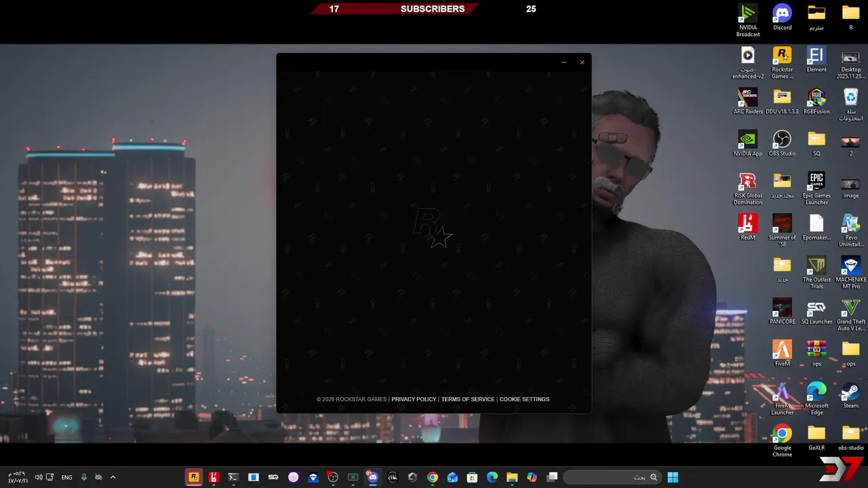Viewport: 868px width, 488px height.
Task: Open Google Chrome from the taskbar
Action: (x=432, y=477)
